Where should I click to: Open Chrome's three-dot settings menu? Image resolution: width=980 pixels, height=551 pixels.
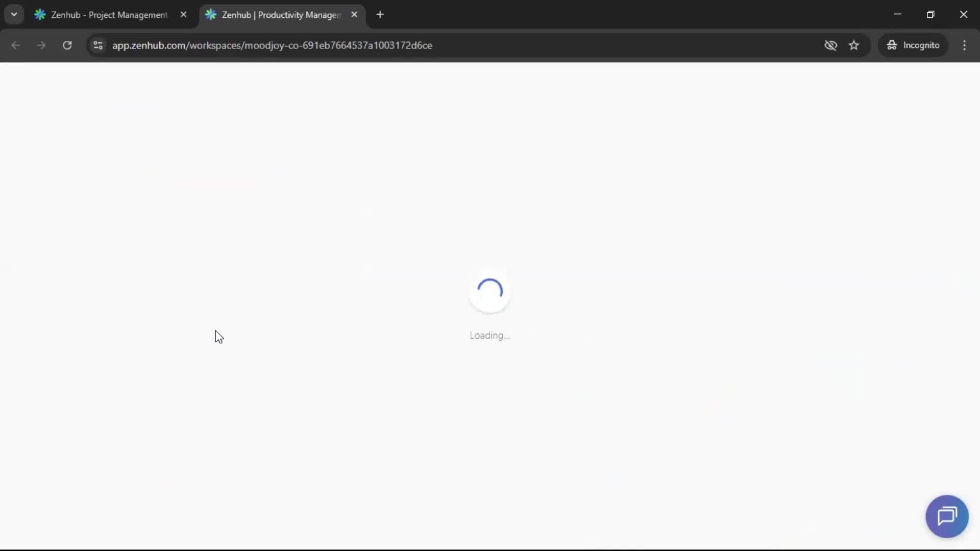965,45
